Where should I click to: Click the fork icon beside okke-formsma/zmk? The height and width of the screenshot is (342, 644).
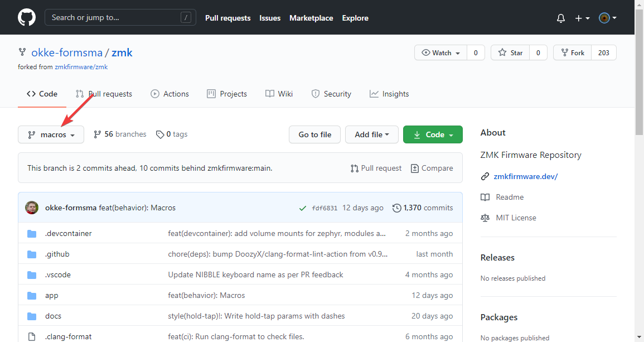tap(22, 52)
